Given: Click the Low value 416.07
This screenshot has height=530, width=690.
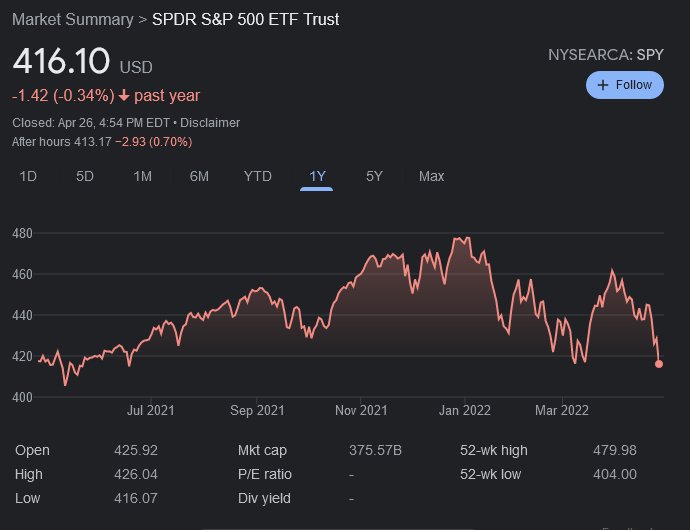Looking at the screenshot, I should pyautogui.click(x=136, y=498).
